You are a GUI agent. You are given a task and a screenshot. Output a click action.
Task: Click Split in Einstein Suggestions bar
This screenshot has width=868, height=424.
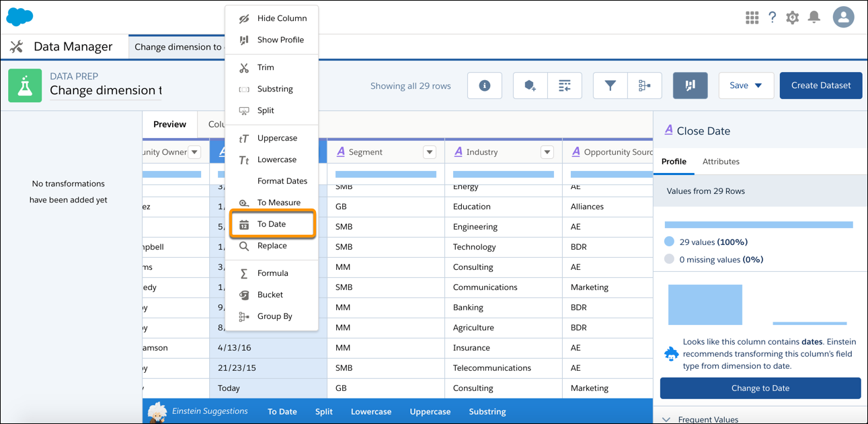pyautogui.click(x=324, y=412)
